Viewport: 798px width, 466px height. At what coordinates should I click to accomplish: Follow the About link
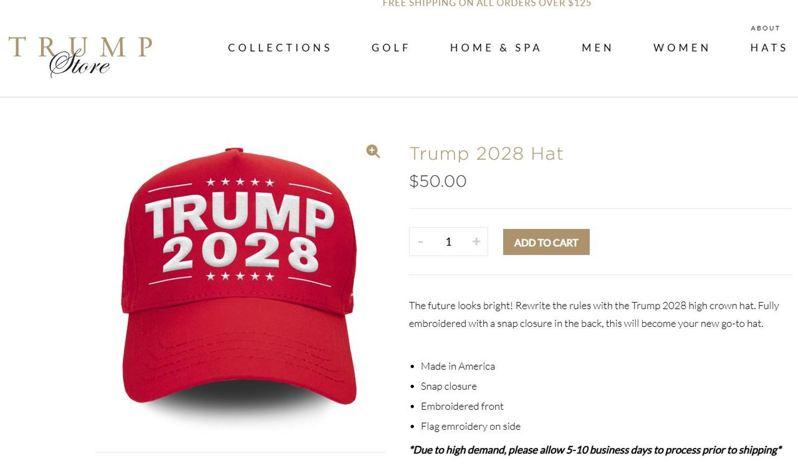point(765,28)
